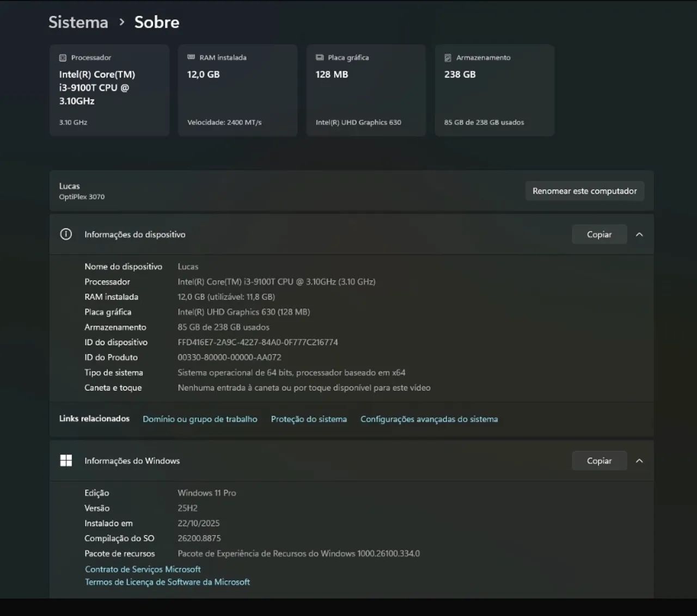Viewport: 697px width, 616px height.
Task: Click the breadcrumb chevron between Sistema and Sobre
Action: click(x=122, y=22)
